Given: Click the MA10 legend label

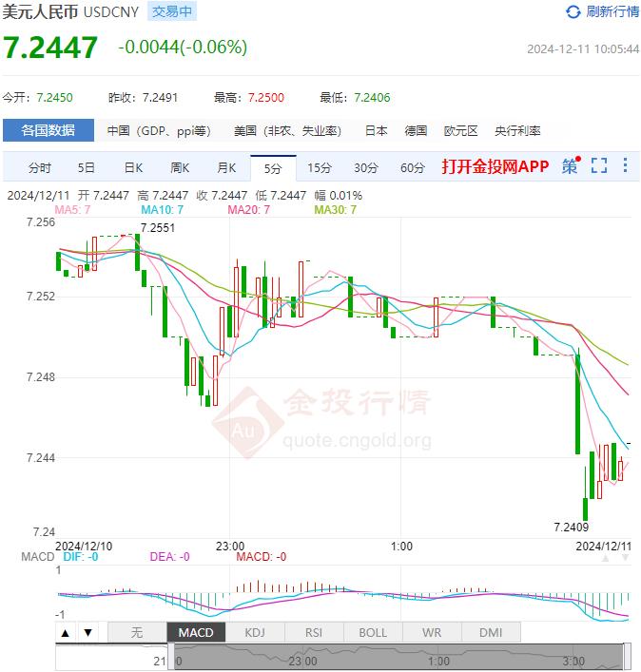Looking at the screenshot, I should [162, 209].
